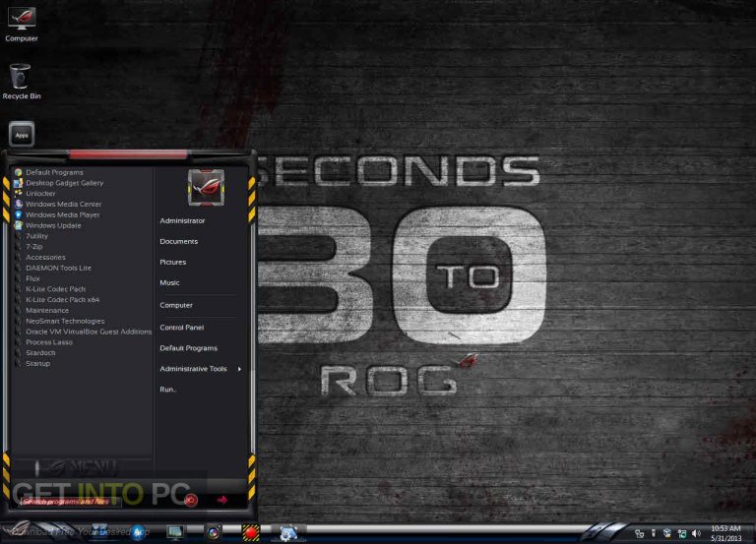Open the Administrator personal folder

[182, 220]
